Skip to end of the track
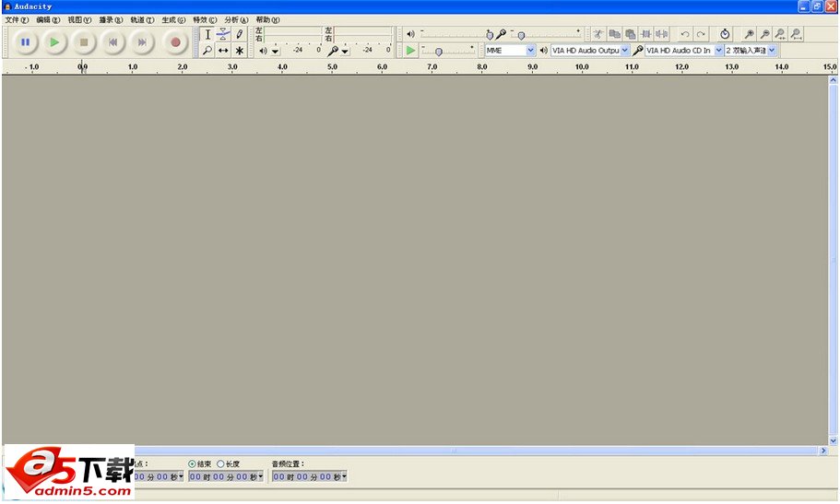The height and width of the screenshot is (504, 840). [142, 42]
